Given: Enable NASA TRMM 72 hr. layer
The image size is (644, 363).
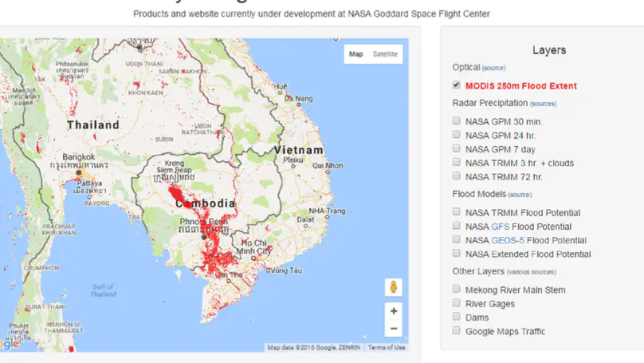Looking at the screenshot, I should pyautogui.click(x=457, y=176).
